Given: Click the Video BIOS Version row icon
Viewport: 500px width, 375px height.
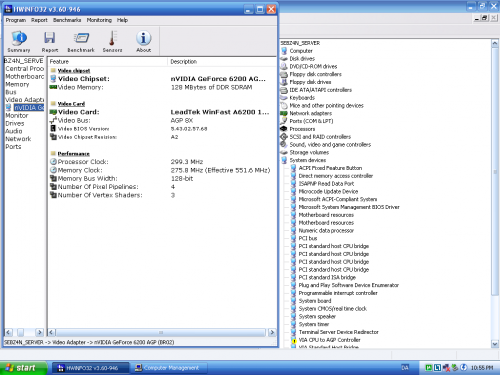Looking at the screenshot, I should [53, 128].
